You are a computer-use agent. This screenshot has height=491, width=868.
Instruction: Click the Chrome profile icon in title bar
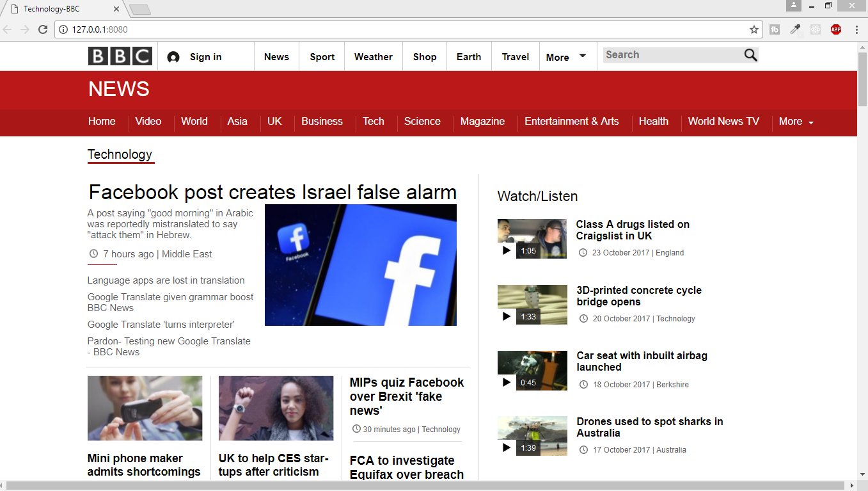[x=794, y=6]
